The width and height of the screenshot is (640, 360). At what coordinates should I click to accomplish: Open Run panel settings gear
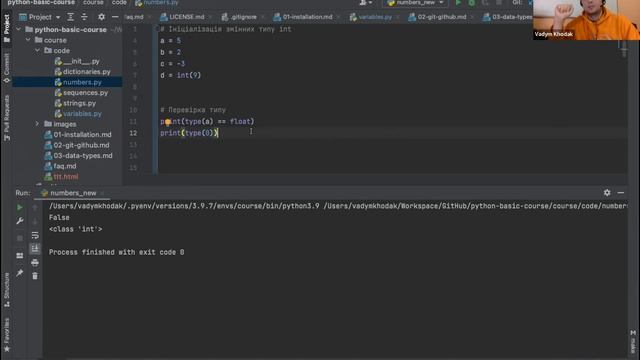tap(607, 193)
